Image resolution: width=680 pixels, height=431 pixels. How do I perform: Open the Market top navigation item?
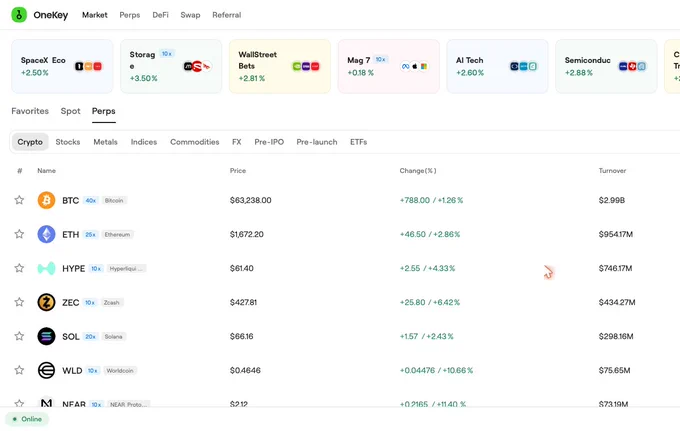click(95, 15)
